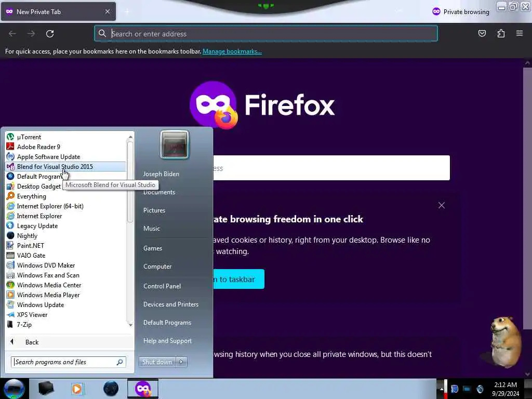
Task: Select Firefox private window taskbar button
Action: pos(143,389)
